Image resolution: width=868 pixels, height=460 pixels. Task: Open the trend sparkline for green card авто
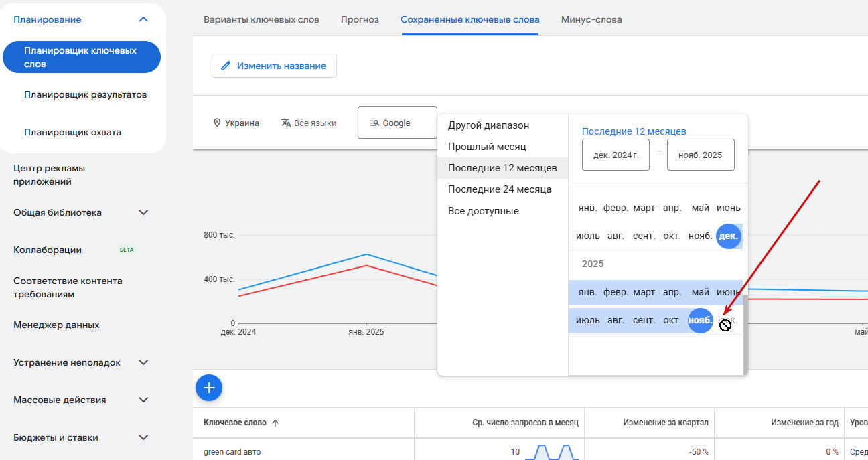pyautogui.click(x=551, y=452)
